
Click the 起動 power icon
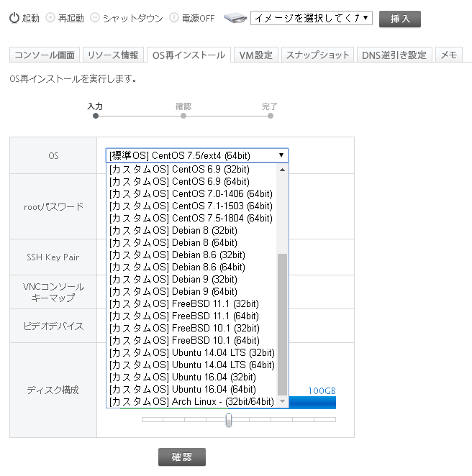pos(14,18)
